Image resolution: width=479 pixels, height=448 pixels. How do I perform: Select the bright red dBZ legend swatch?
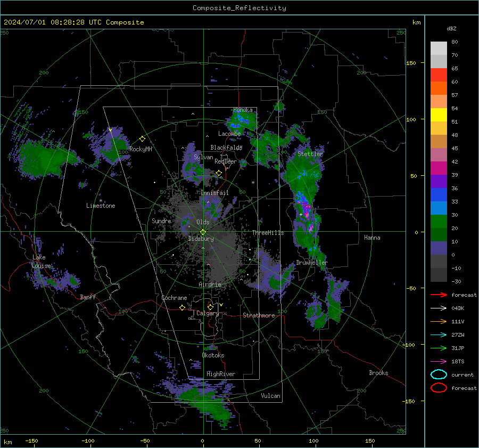coord(439,75)
